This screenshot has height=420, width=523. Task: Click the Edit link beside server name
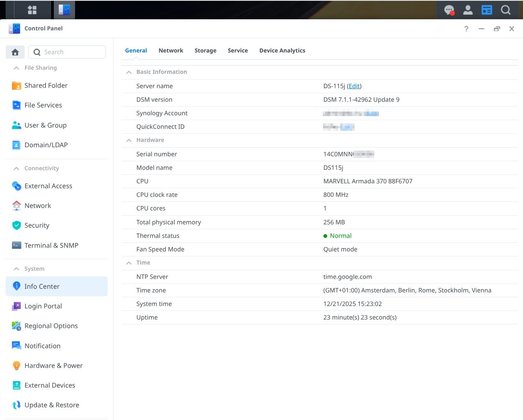point(354,86)
